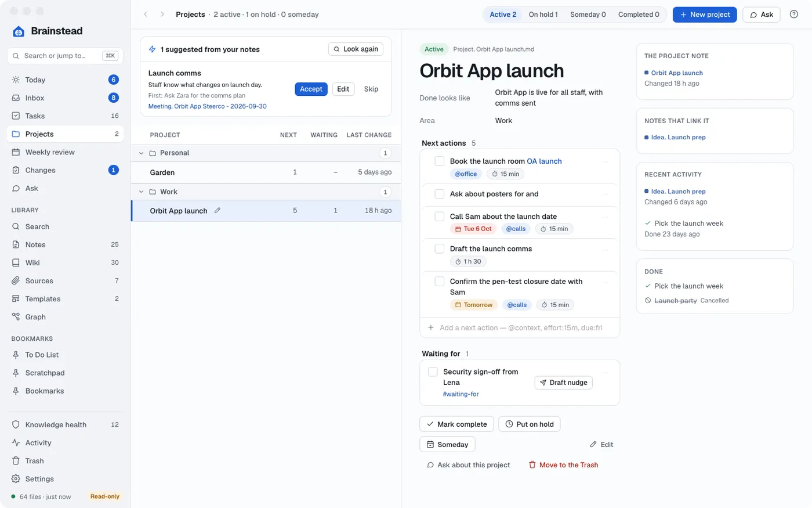Image resolution: width=812 pixels, height=508 pixels.
Task: Click Draft nudge for Lena's sign-off
Action: point(563,383)
